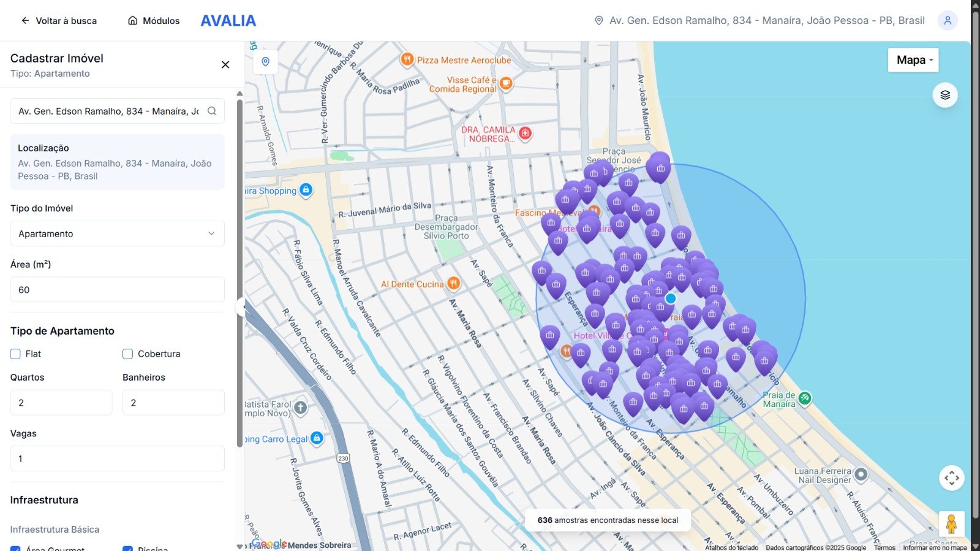Click the Área (m²) input field
Viewport: 980px width, 551px height.
tap(117, 290)
